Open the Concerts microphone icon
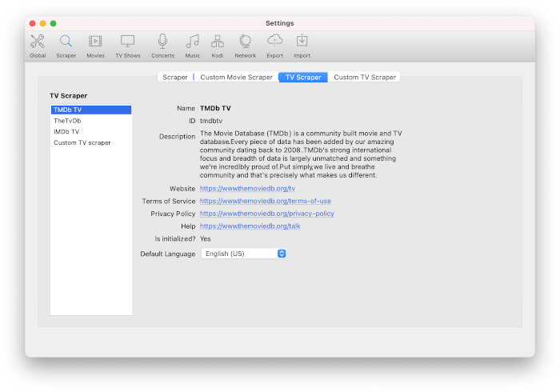 163,46
